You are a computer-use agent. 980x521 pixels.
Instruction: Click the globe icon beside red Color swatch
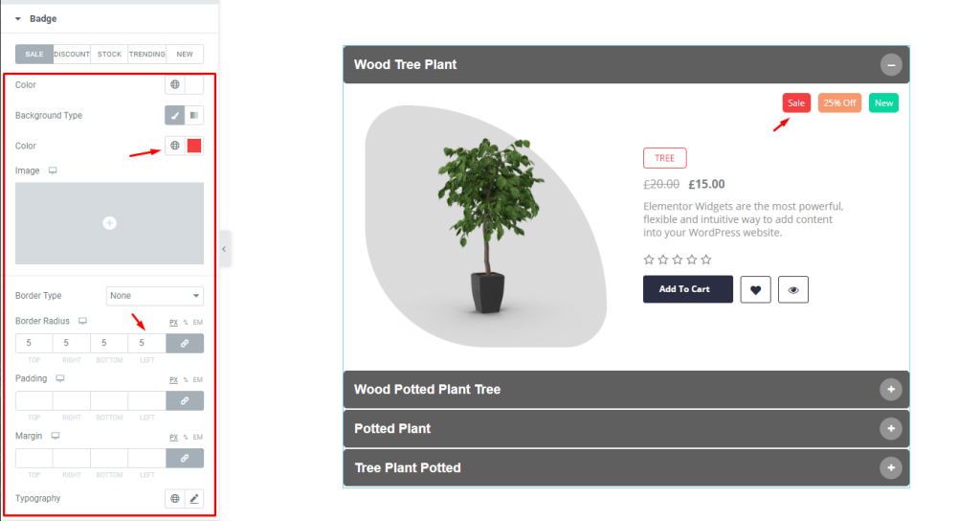(x=175, y=146)
